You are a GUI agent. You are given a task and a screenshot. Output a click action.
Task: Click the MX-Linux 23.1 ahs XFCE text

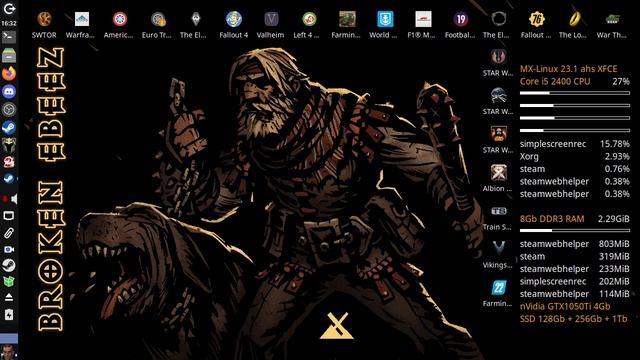pos(568,69)
